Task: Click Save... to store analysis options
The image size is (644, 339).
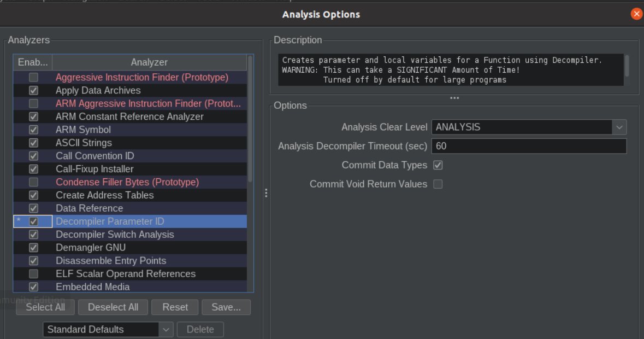Action: coord(226,307)
